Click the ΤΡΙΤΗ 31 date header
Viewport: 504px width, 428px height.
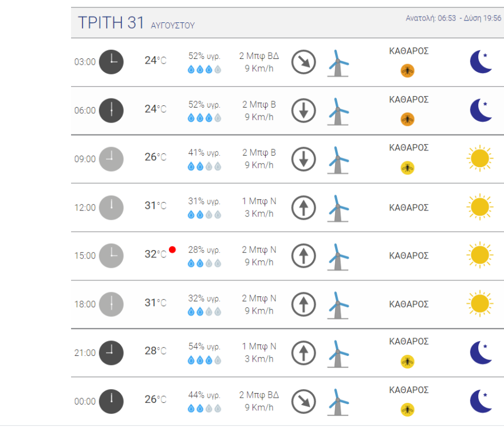click(x=111, y=23)
